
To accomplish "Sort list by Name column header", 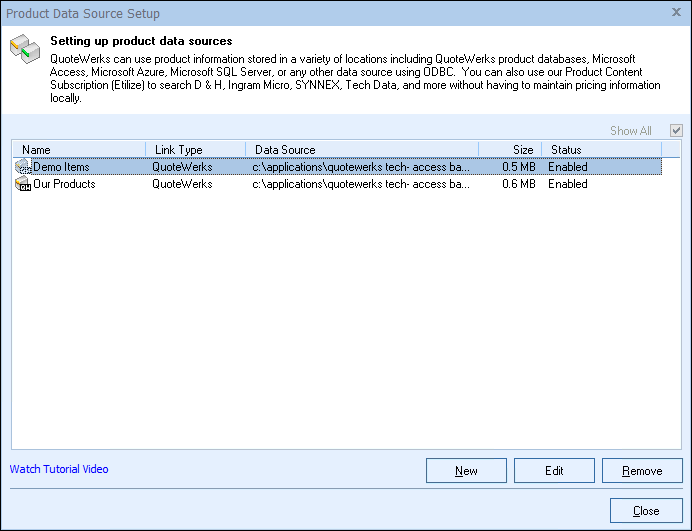I will point(78,150).
